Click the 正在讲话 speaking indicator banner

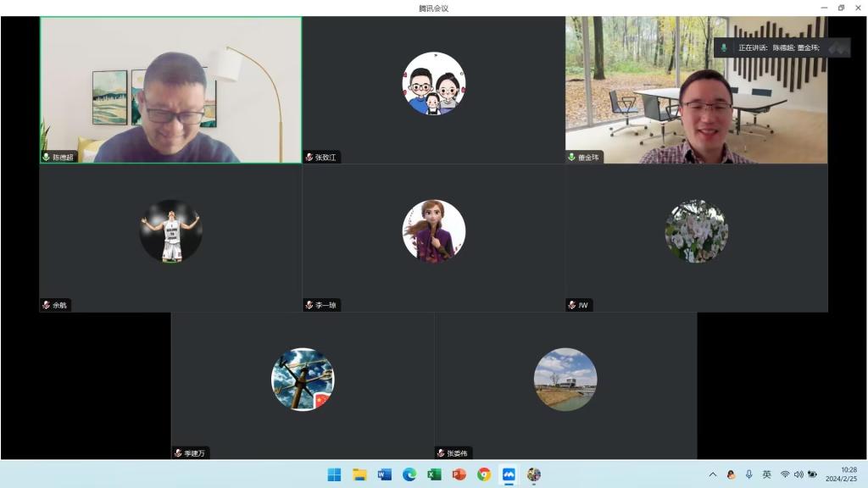[778, 48]
